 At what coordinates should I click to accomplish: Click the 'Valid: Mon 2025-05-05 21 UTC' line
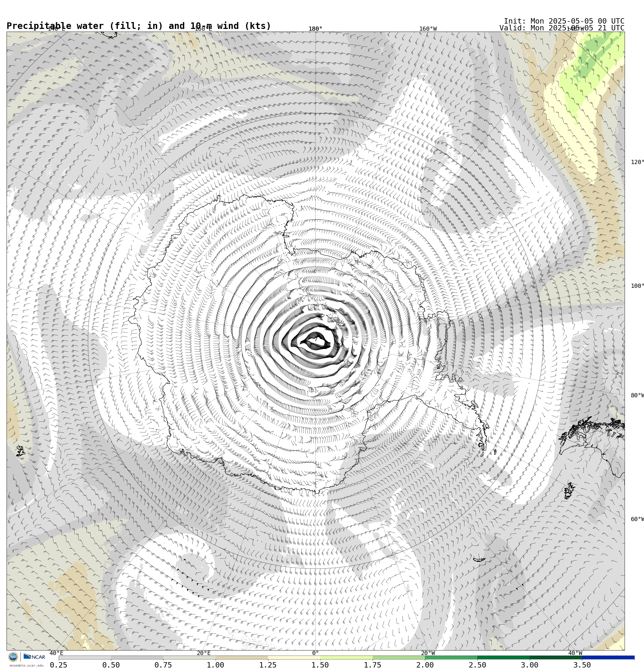click(562, 28)
